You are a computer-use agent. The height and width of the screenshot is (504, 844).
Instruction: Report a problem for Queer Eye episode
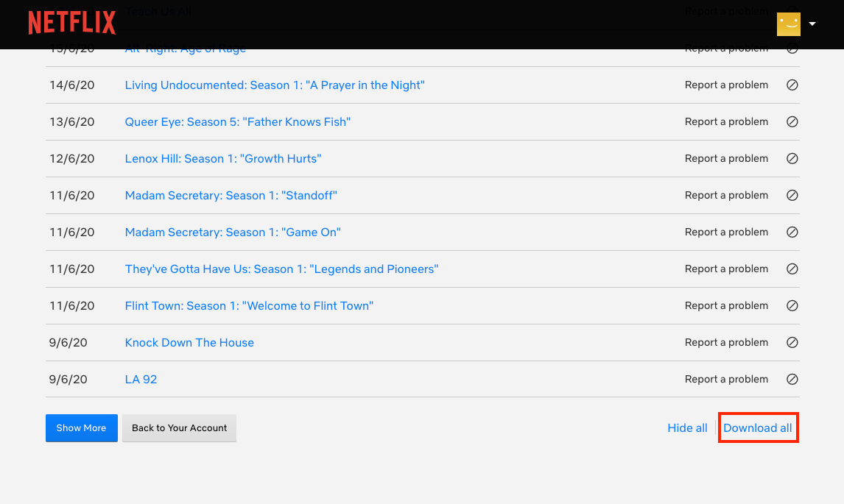pos(726,121)
